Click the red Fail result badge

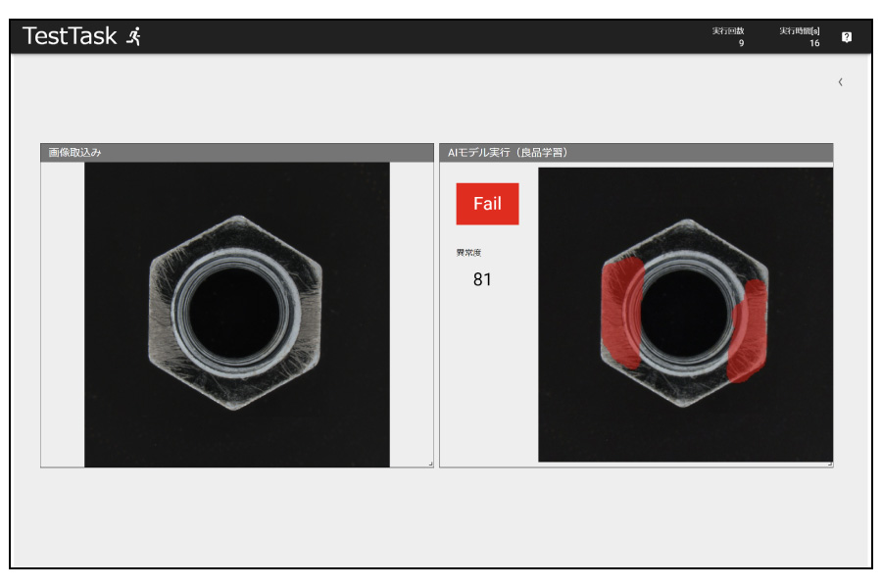[487, 204]
